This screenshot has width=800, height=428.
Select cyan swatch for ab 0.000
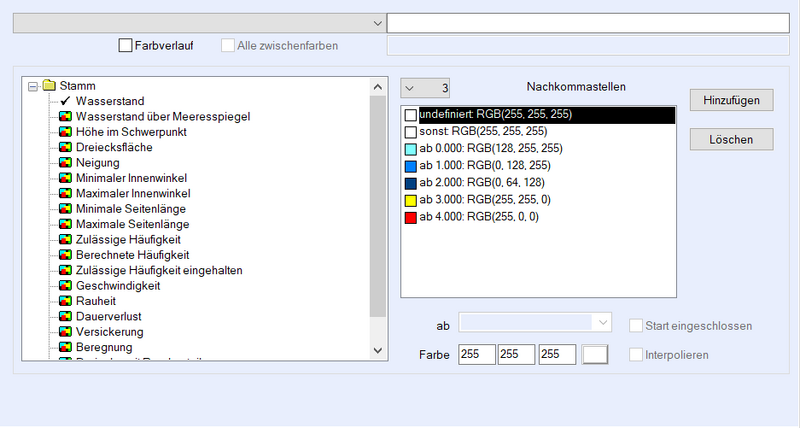click(411, 149)
